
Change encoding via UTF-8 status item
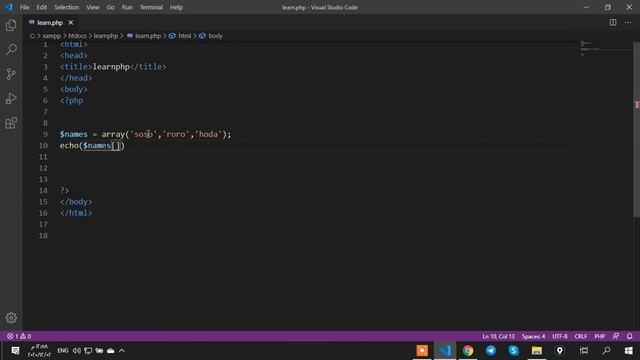[x=560, y=336]
